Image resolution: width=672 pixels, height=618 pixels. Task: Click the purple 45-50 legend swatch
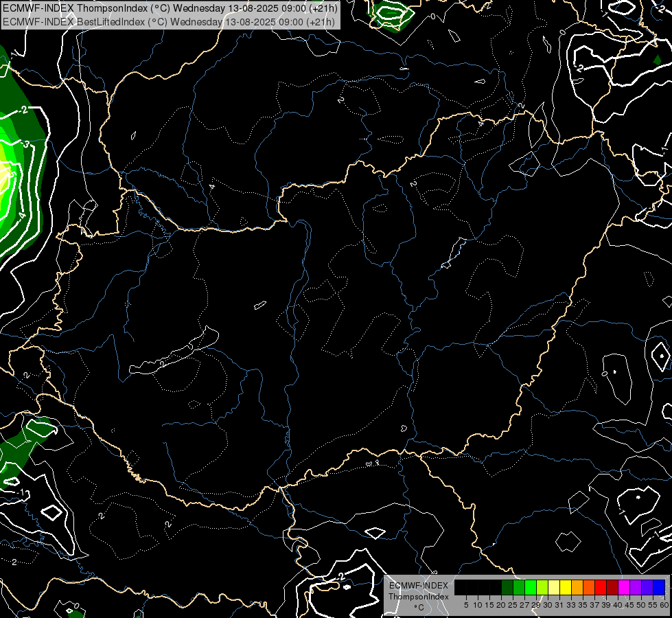click(x=636, y=587)
